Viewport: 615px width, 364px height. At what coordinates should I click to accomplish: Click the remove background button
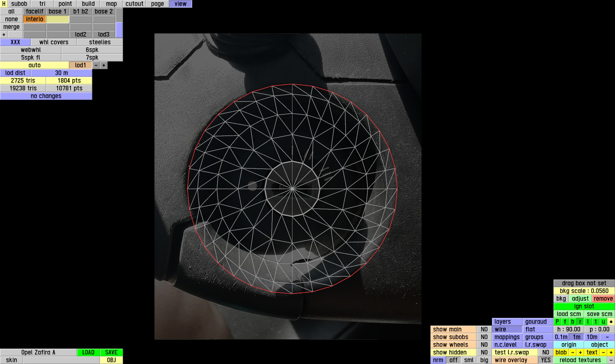(x=603, y=299)
